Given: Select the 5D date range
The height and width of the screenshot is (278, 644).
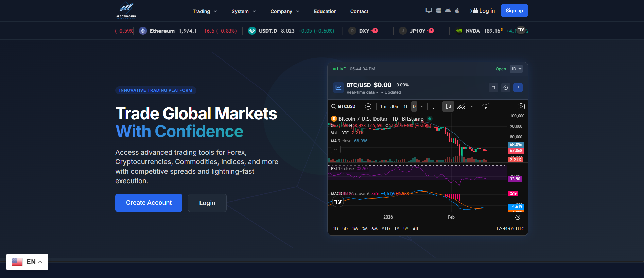Looking at the screenshot, I should pyautogui.click(x=345, y=229).
